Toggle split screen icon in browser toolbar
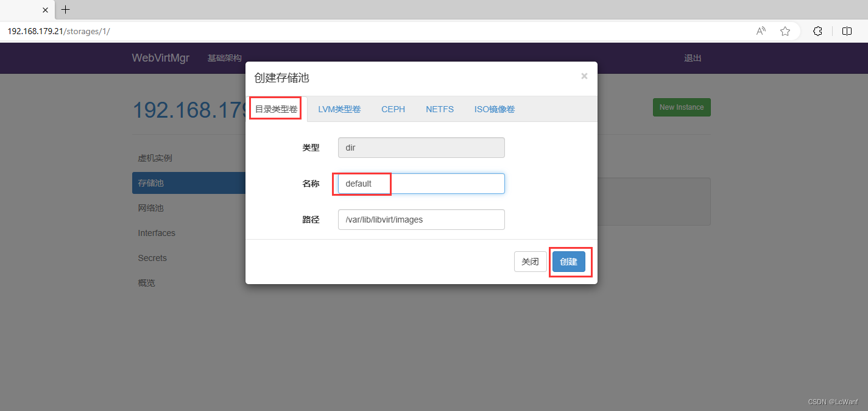868x411 pixels. point(847,31)
